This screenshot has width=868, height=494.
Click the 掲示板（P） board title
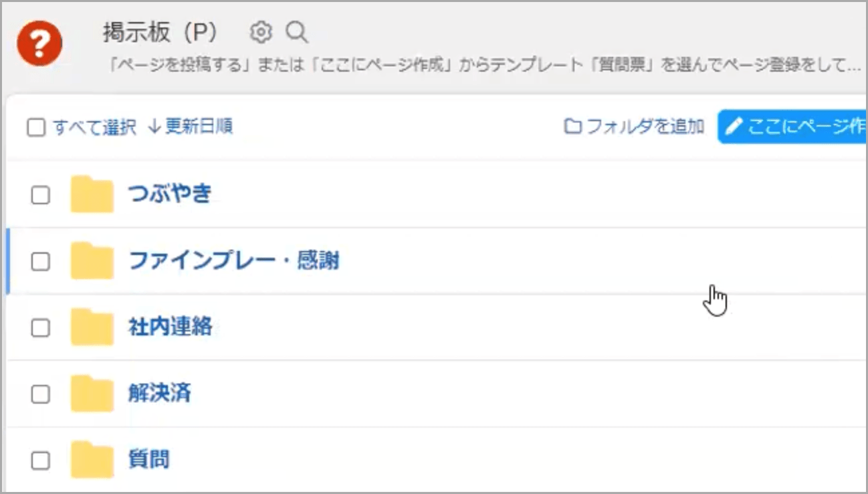160,31
